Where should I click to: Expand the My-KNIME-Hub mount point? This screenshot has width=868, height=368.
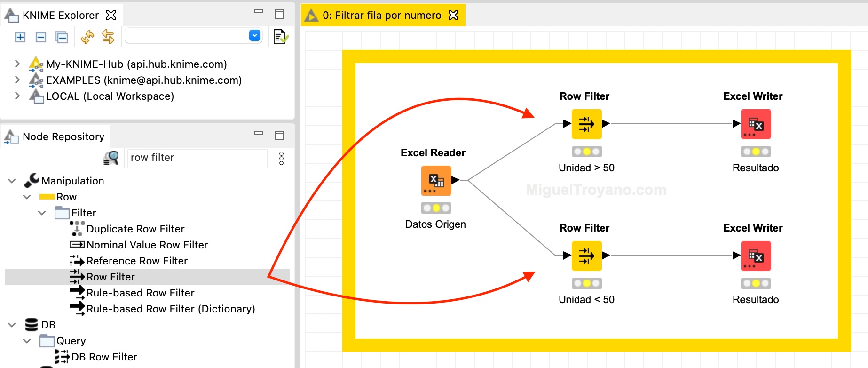[x=17, y=64]
